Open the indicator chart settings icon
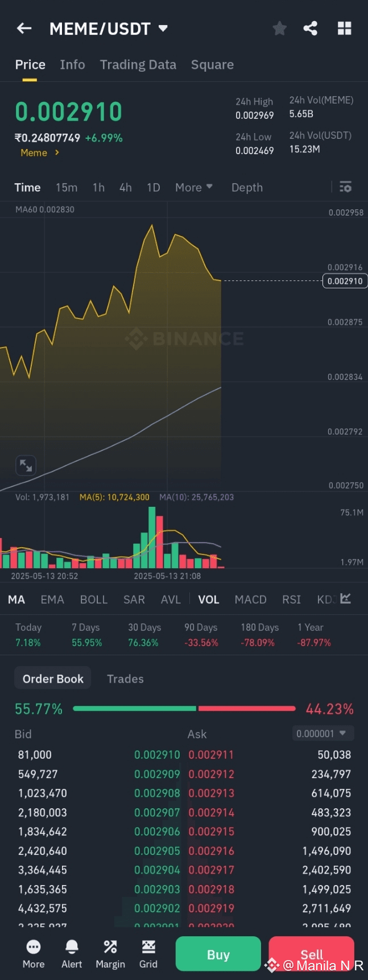368x980 pixels. (x=345, y=599)
